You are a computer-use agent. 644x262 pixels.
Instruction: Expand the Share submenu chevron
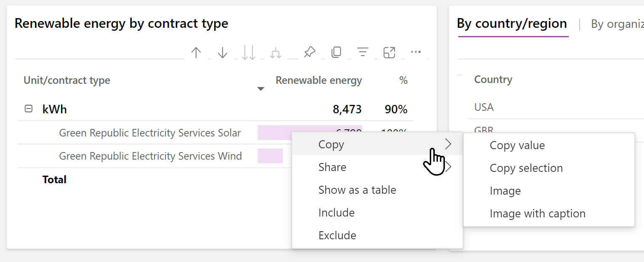[x=449, y=166]
